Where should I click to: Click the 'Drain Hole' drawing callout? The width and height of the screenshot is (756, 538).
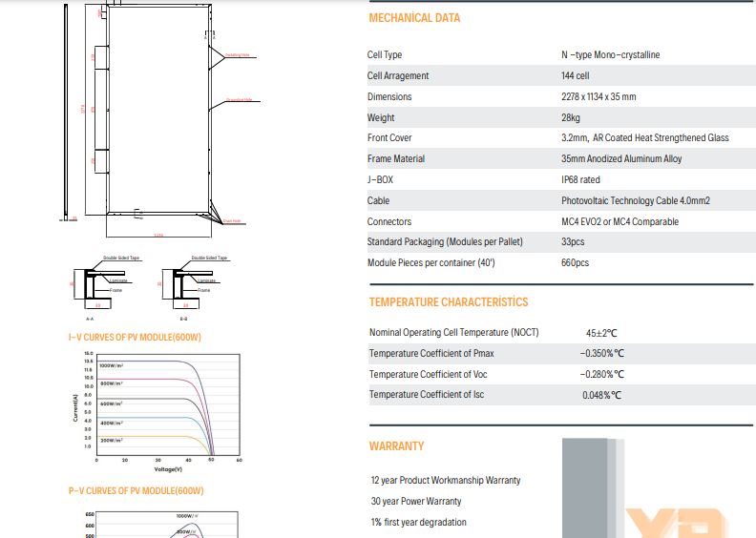[x=232, y=221]
